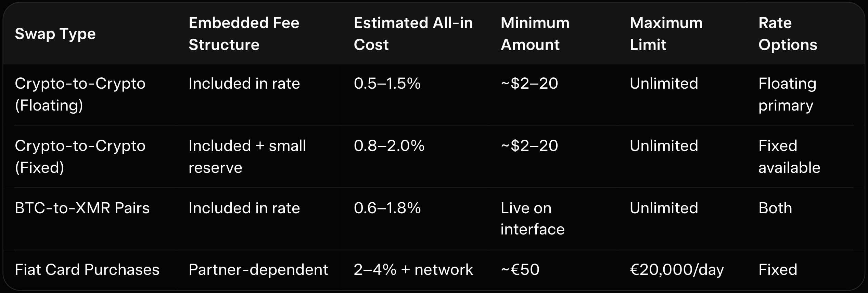The width and height of the screenshot is (868, 293).
Task: Click the Embedded Fee Structure column header
Action: 244,34
